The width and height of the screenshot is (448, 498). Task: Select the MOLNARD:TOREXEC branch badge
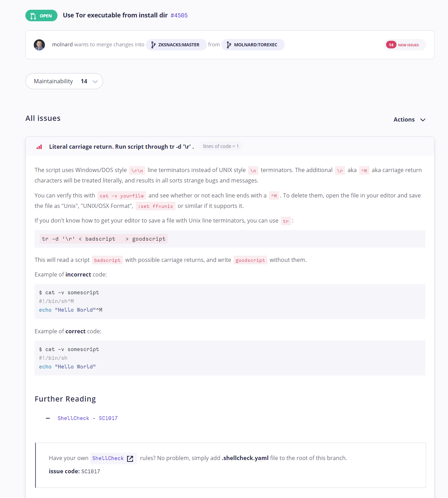pos(253,45)
